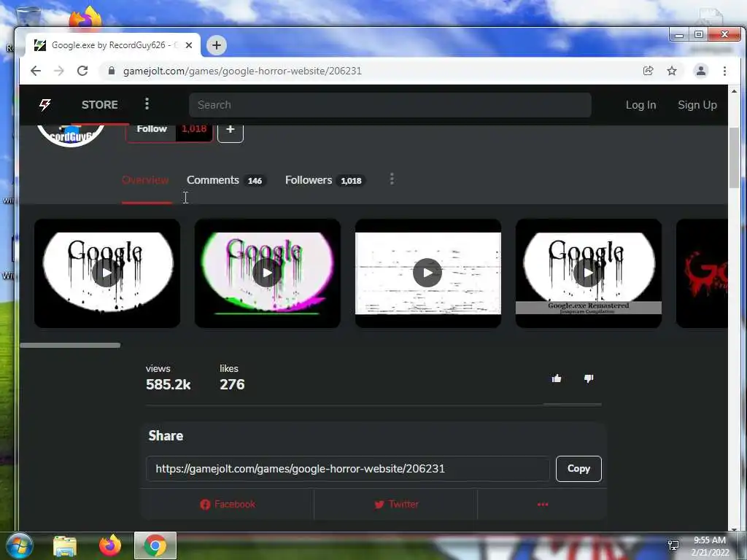Click the Game Jolt lightning bolt logo
This screenshot has width=747, height=560.
point(45,105)
